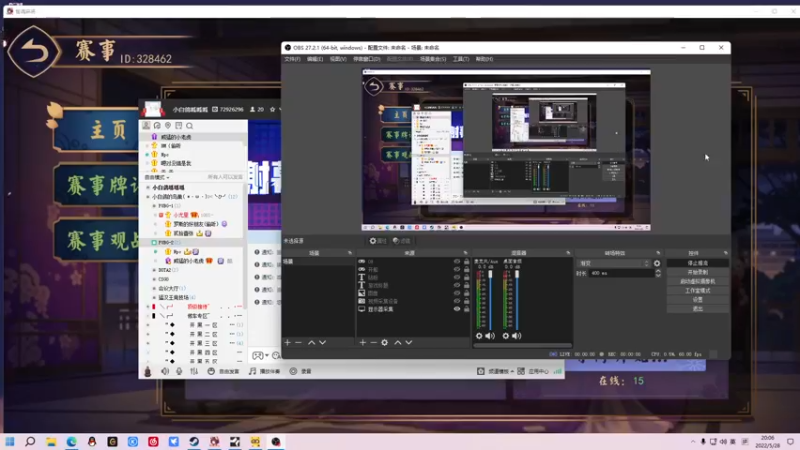Image resolution: width=800 pixels, height=450 pixels.
Task: Open the equalizer icon on the YY bottom bar
Action: tap(194, 371)
